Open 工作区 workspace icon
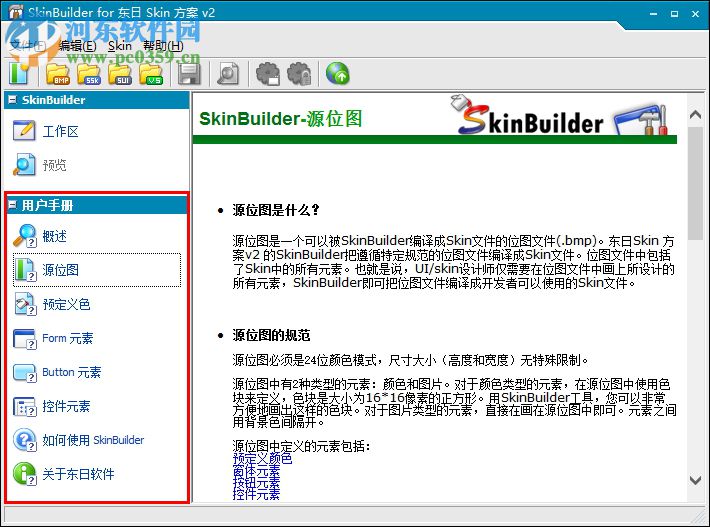Image resolution: width=710 pixels, height=527 pixels. click(24, 131)
